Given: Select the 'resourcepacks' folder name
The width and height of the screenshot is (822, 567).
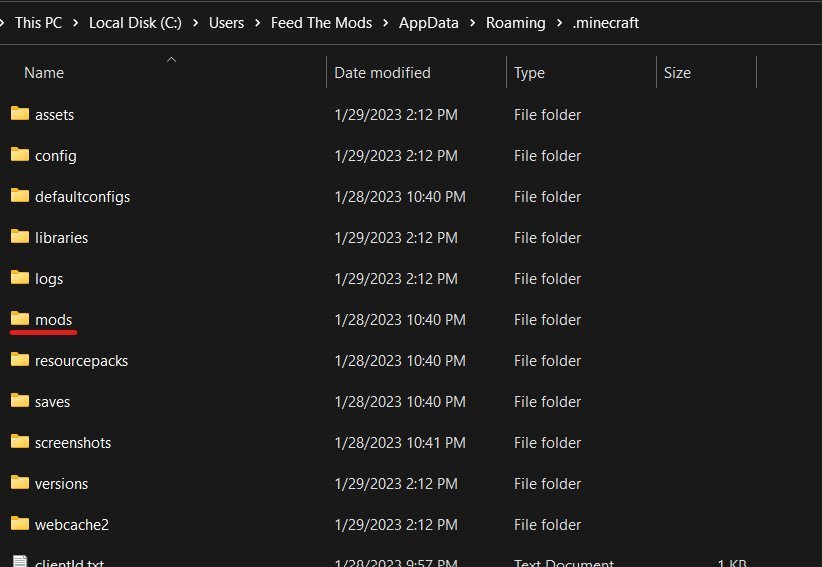Looking at the screenshot, I should [x=81, y=361].
